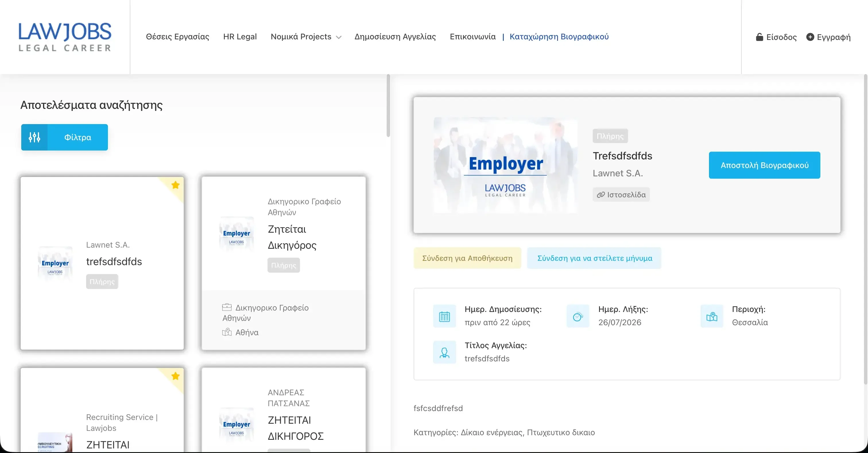This screenshot has height=453, width=868.
Task: Click the Employer logo on trefsdfsdfds card
Action: pyautogui.click(x=55, y=264)
